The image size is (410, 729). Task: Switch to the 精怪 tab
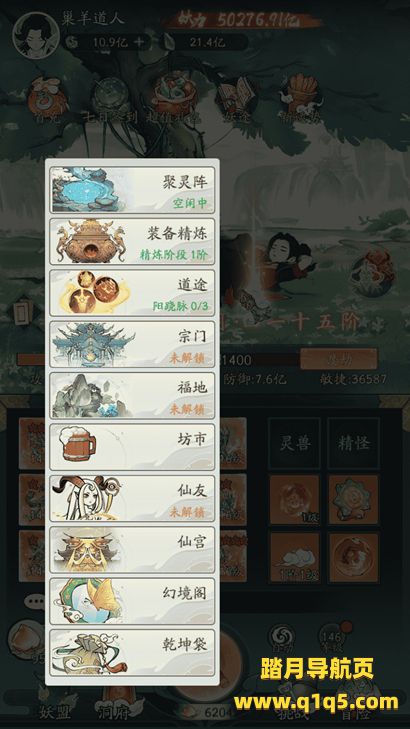(353, 443)
